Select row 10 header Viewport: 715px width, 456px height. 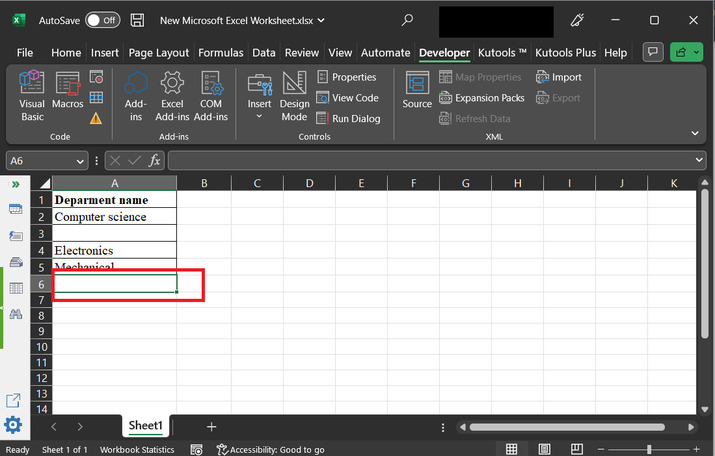[x=41, y=347]
